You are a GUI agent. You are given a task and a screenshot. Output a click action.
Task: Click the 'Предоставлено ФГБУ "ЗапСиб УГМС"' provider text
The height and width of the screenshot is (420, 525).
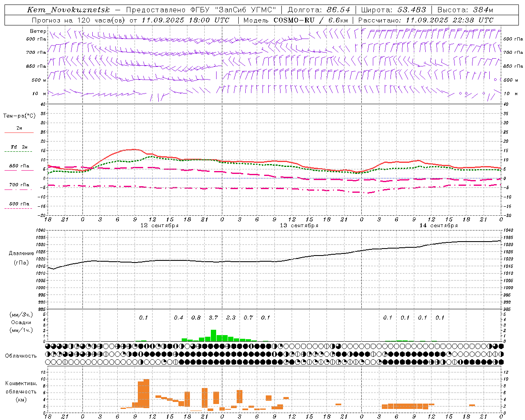click(201, 10)
